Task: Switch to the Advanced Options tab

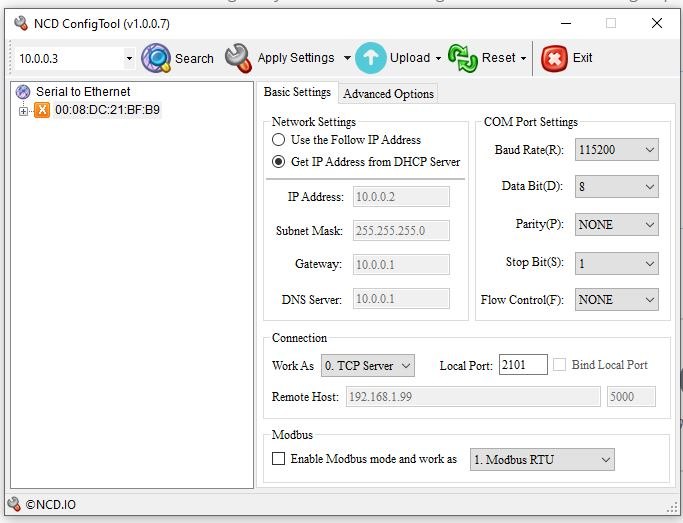Action: tap(388, 94)
